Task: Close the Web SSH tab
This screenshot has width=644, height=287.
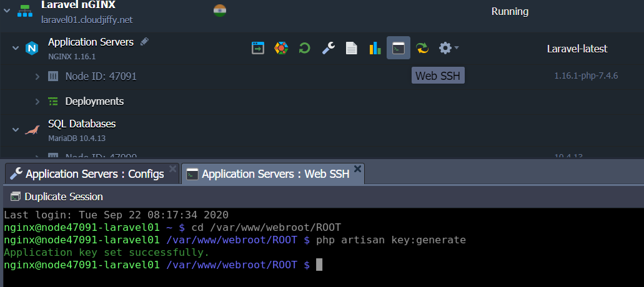Action: 358,168
